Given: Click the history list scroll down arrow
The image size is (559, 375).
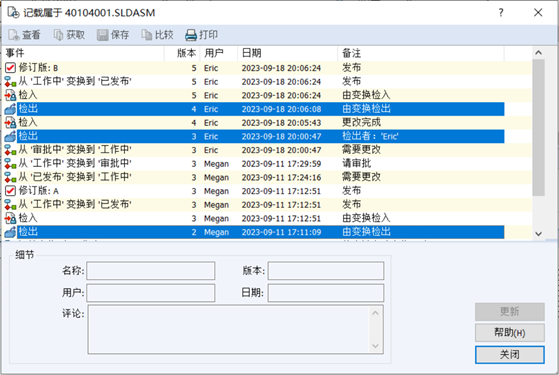Looking at the screenshot, I should click(x=538, y=233).
